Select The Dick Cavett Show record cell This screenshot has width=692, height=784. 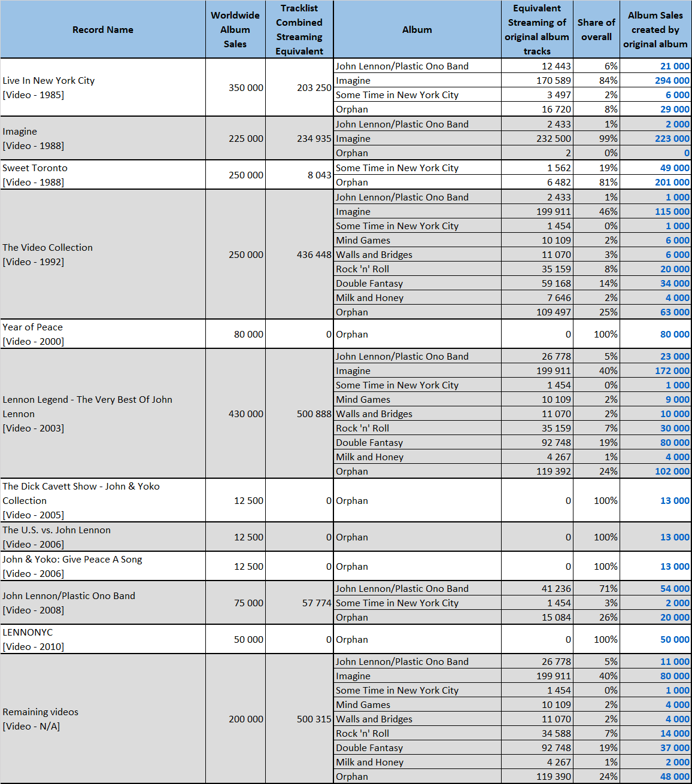click(103, 500)
